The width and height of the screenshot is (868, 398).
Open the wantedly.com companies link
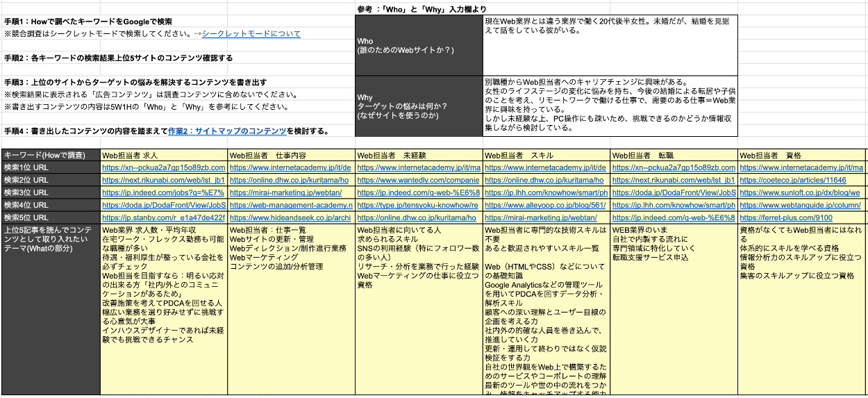point(418,180)
